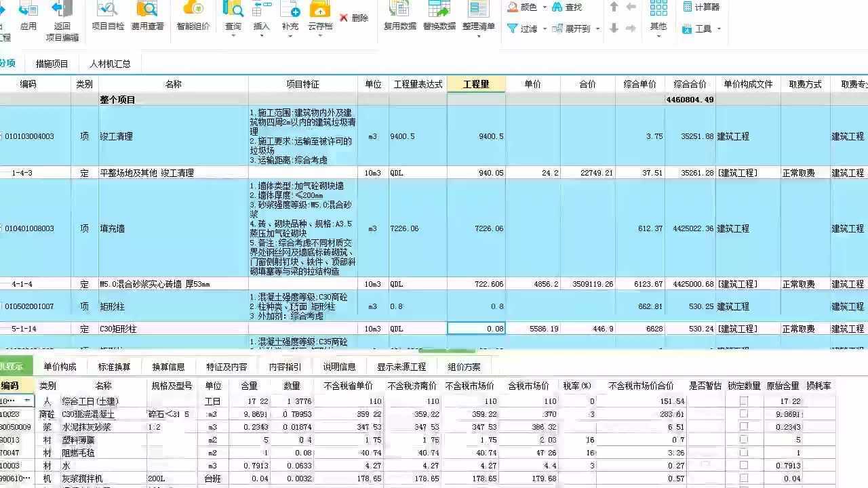Open the dropdown arrow beside 工具
This screenshot has width=868, height=488.
click(719, 29)
